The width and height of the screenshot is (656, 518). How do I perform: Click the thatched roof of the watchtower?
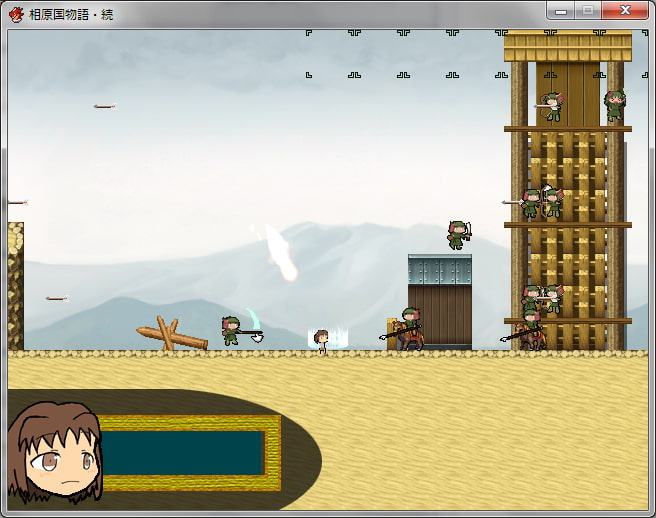click(568, 47)
